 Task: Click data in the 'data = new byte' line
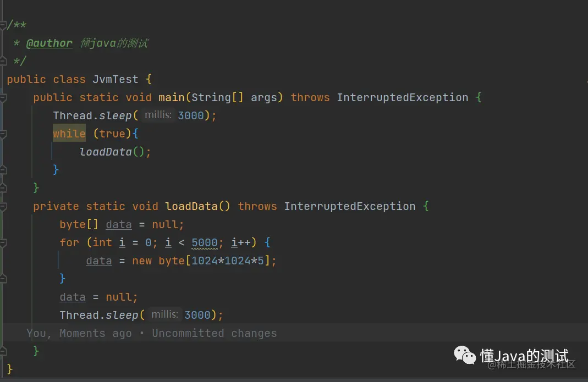pyautogui.click(x=98, y=261)
